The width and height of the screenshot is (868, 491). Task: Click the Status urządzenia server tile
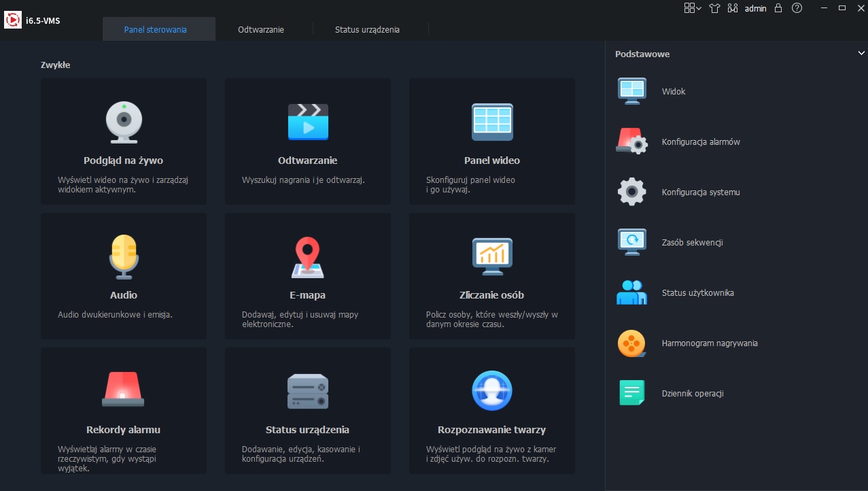307,411
